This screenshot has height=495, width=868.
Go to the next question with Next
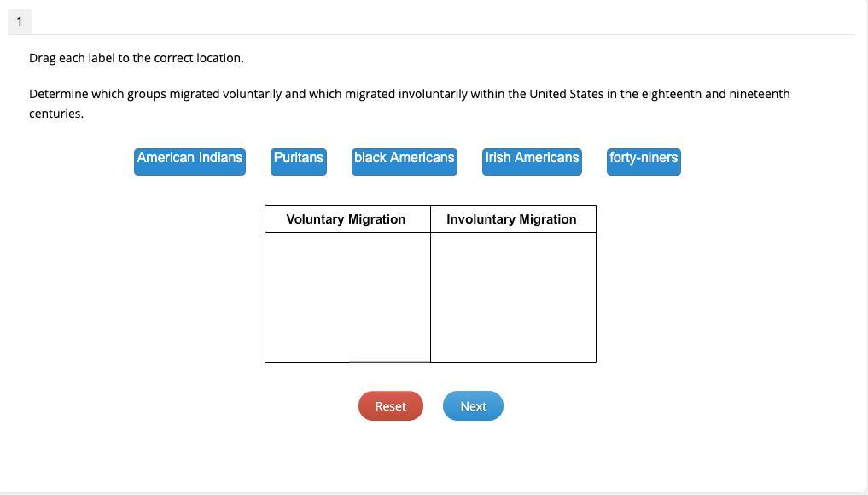[x=474, y=406]
